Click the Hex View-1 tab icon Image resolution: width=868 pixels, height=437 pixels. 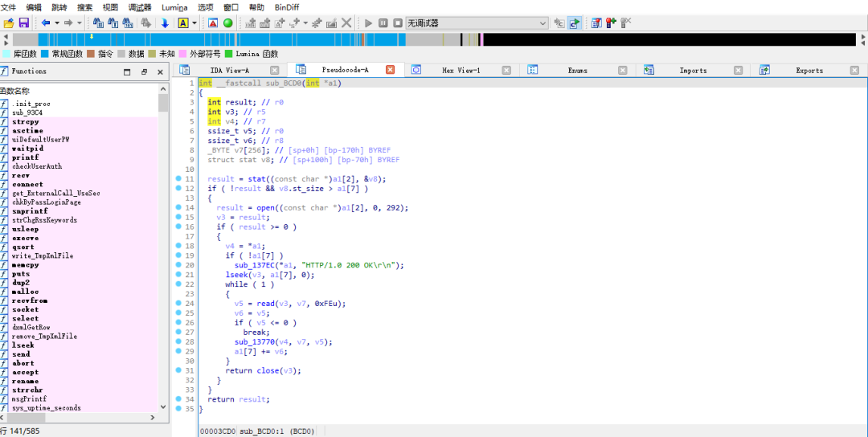(x=416, y=70)
